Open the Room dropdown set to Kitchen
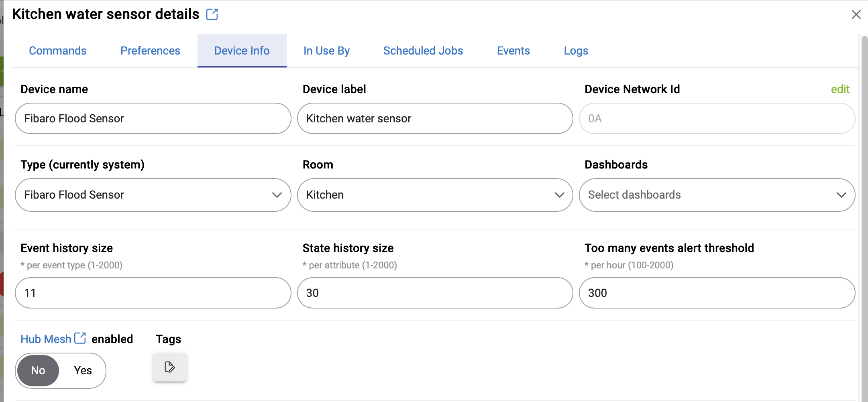 coord(435,195)
